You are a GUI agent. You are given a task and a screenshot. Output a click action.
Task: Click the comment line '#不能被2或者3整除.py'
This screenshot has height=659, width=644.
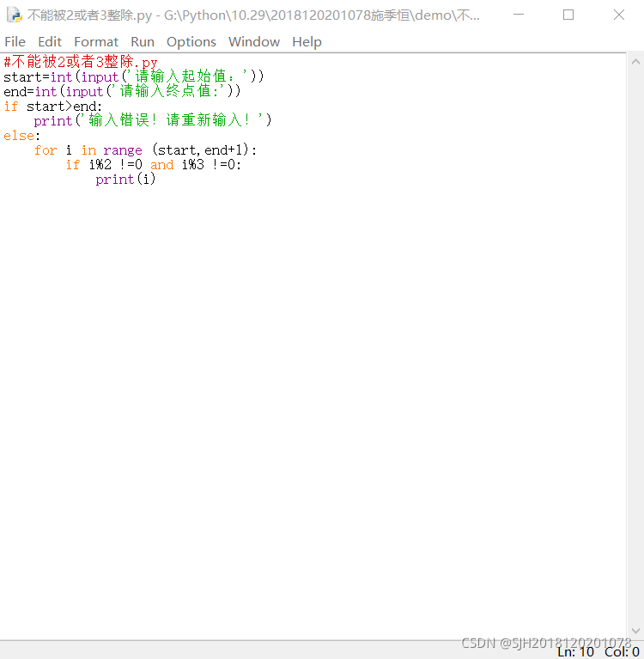(x=81, y=62)
